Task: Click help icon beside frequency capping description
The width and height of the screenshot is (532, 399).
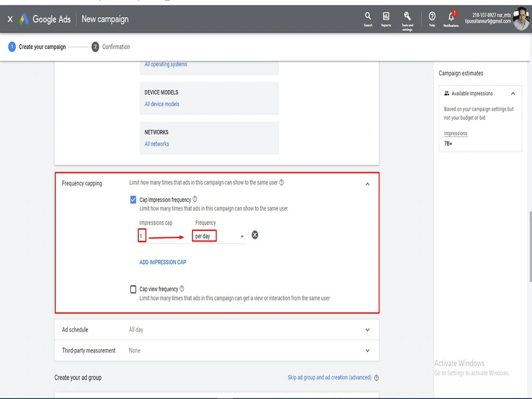Action: pos(281,182)
